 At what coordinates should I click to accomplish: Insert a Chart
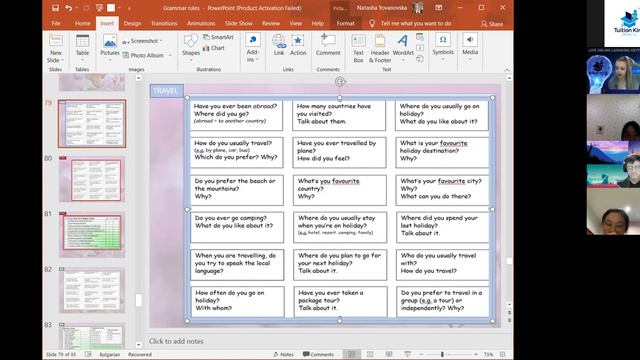point(214,48)
